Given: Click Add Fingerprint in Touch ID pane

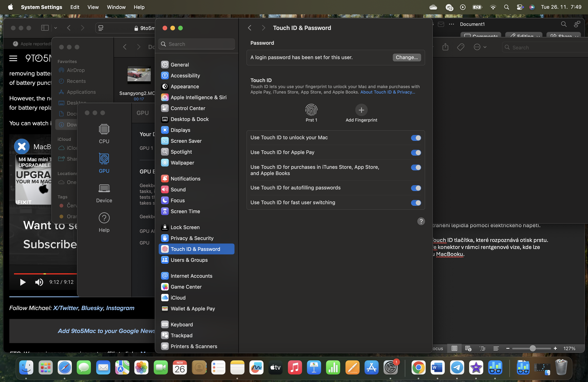Looking at the screenshot, I should tap(361, 110).
